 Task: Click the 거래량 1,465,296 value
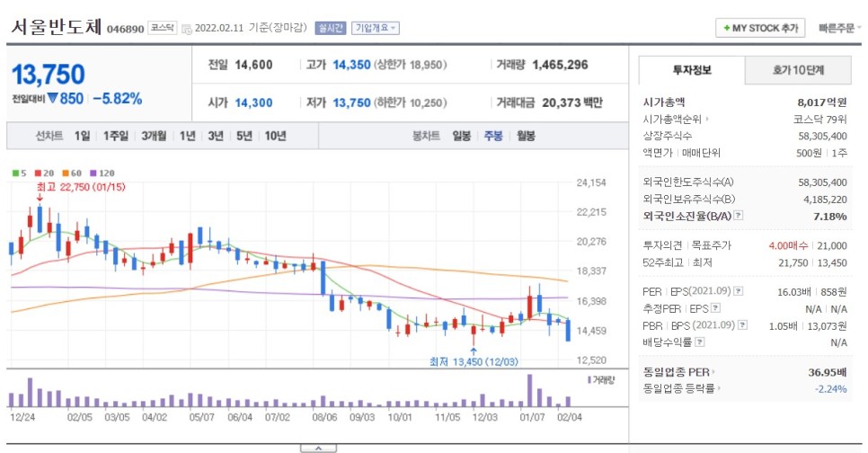[x=560, y=65]
